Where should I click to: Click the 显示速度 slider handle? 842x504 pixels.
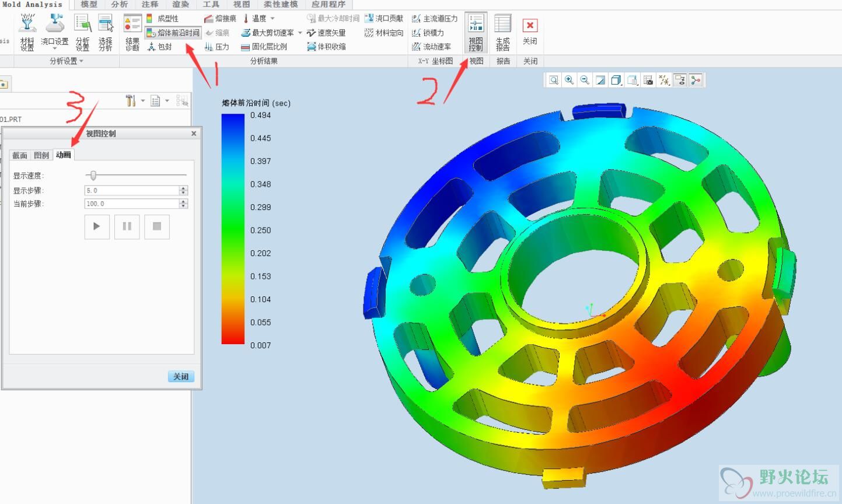(x=93, y=175)
